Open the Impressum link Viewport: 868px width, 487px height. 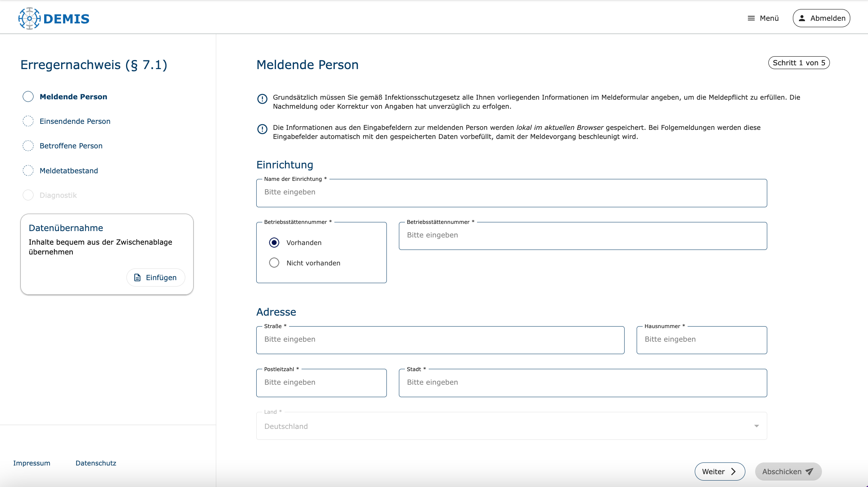[32, 463]
